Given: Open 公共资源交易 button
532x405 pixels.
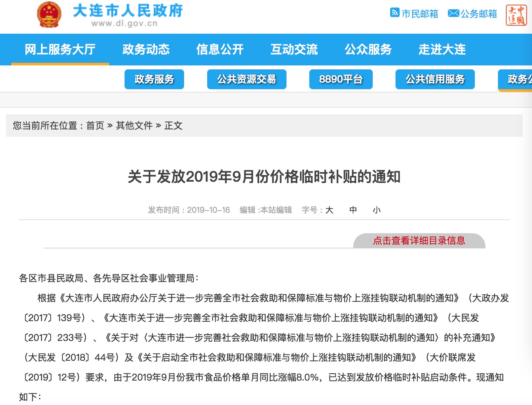Looking at the screenshot, I should pos(247,79).
